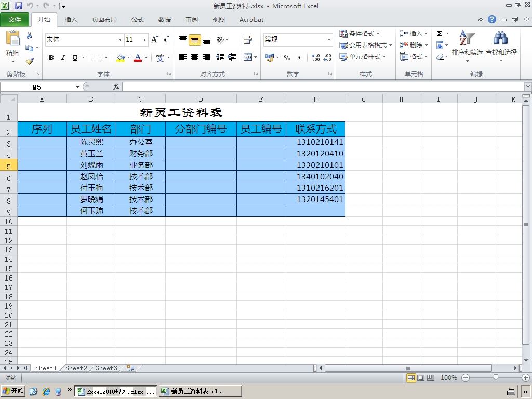Switch to the 插入 ribbon tab
This screenshot has width=532, height=399.
click(x=71, y=20)
